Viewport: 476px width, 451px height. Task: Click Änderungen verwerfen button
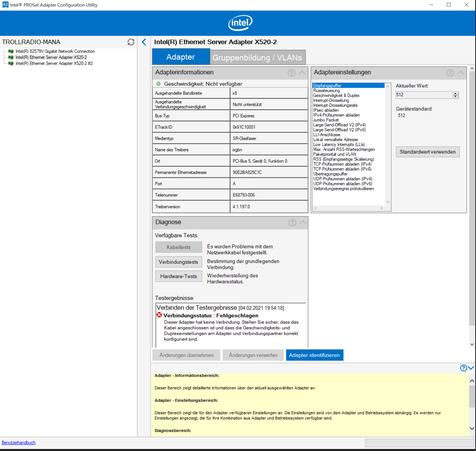253,355
